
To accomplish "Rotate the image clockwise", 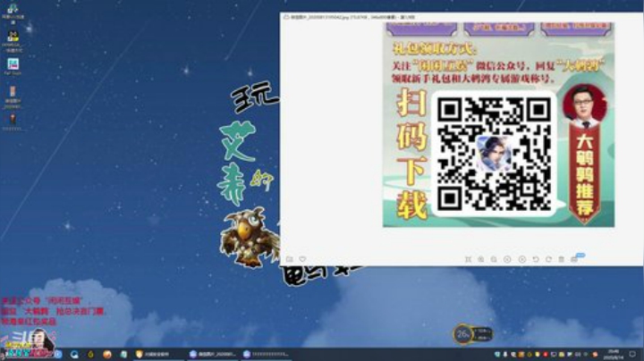I will click(x=548, y=259).
